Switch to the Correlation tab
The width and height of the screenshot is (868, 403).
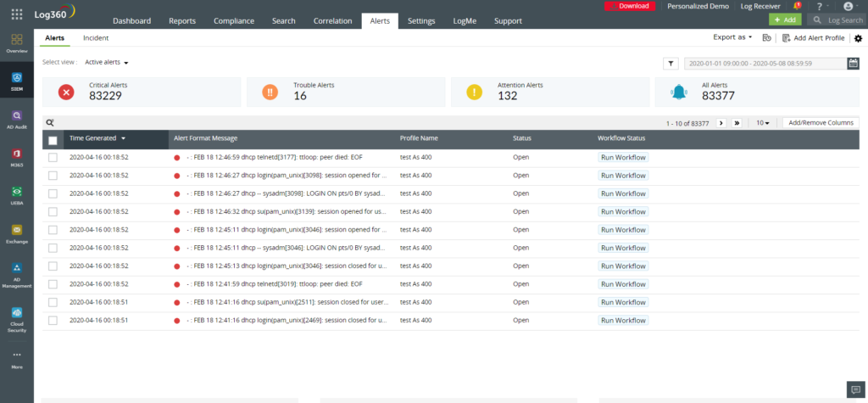(332, 21)
